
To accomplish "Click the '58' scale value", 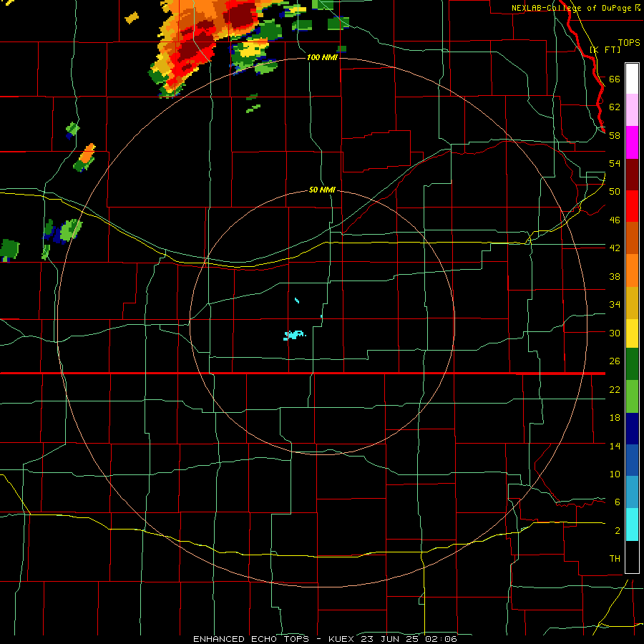I will point(615,135).
